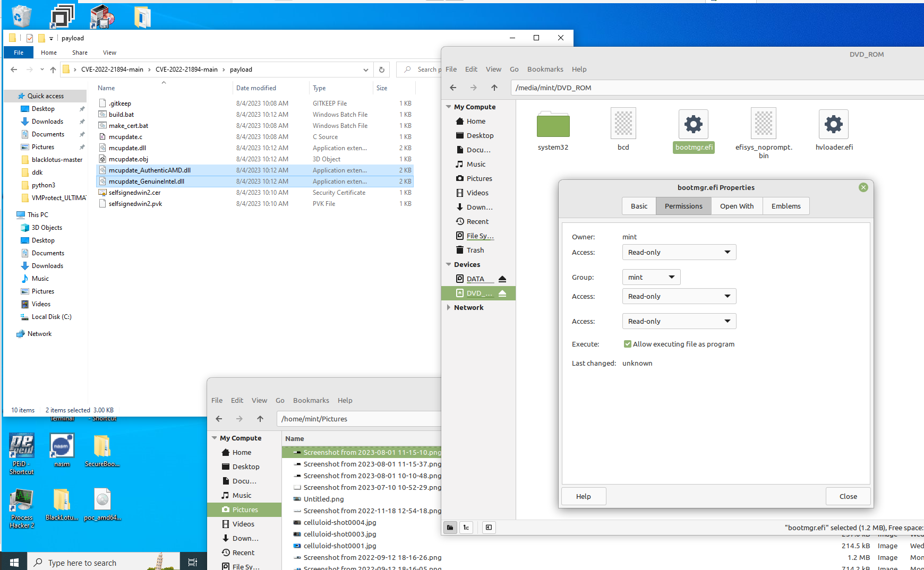The height and width of the screenshot is (570, 924).
Task: Click the Close button in the bootmgr.efi Properties dialog
Action: (x=848, y=496)
